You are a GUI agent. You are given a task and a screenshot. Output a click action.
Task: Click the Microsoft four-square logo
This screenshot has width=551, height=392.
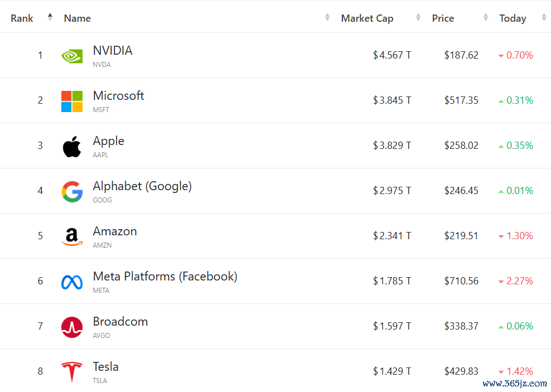[72, 101]
